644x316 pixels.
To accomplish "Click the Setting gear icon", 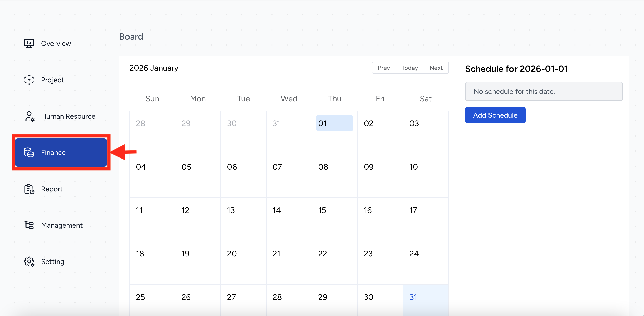I will pos(29,262).
